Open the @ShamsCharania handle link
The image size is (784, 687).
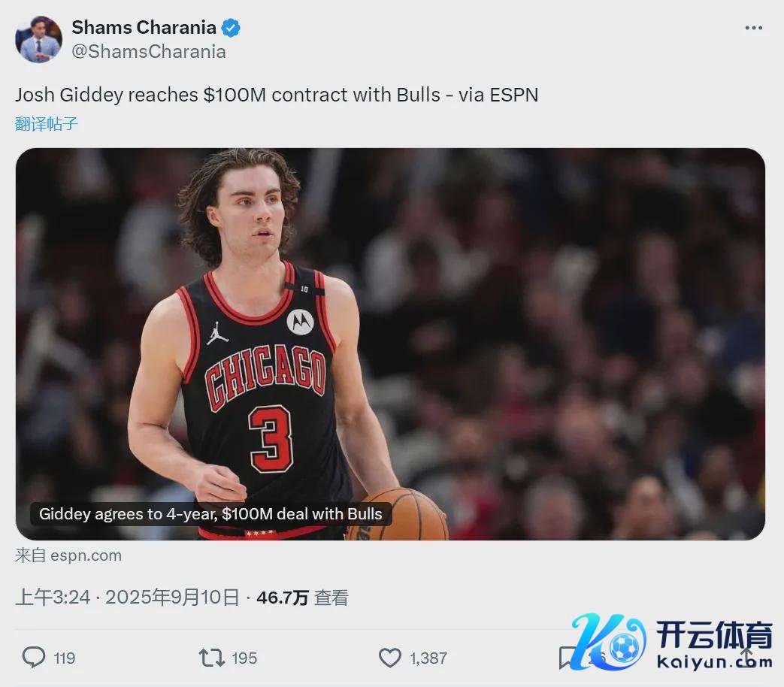(x=149, y=52)
